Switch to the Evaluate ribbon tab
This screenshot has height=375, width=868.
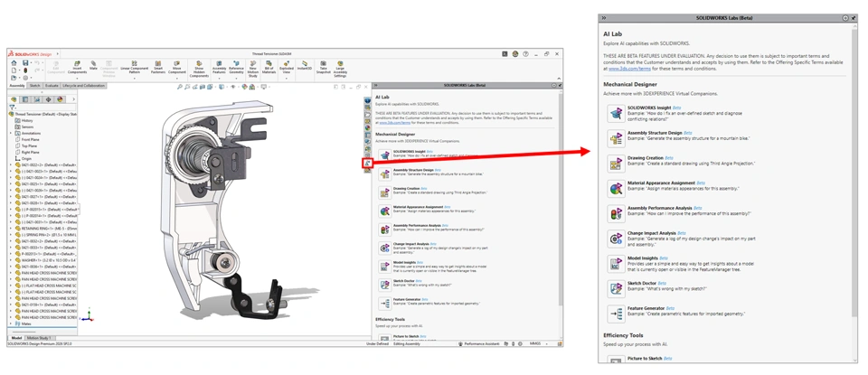coord(52,86)
